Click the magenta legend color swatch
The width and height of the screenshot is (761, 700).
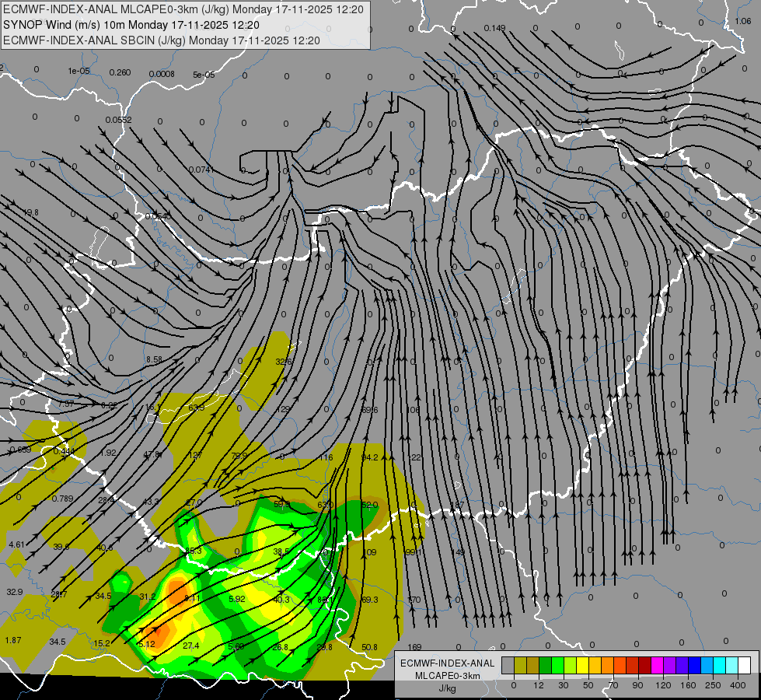tap(657, 665)
